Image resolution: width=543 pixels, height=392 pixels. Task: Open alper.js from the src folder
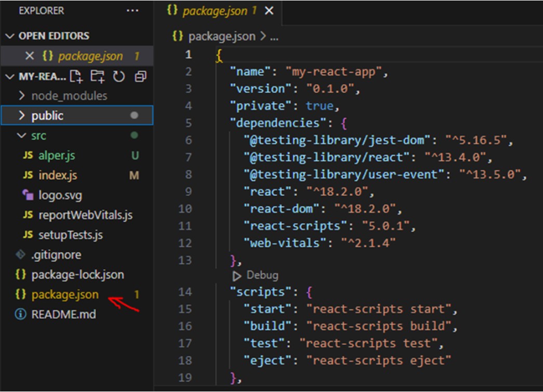click(x=57, y=156)
